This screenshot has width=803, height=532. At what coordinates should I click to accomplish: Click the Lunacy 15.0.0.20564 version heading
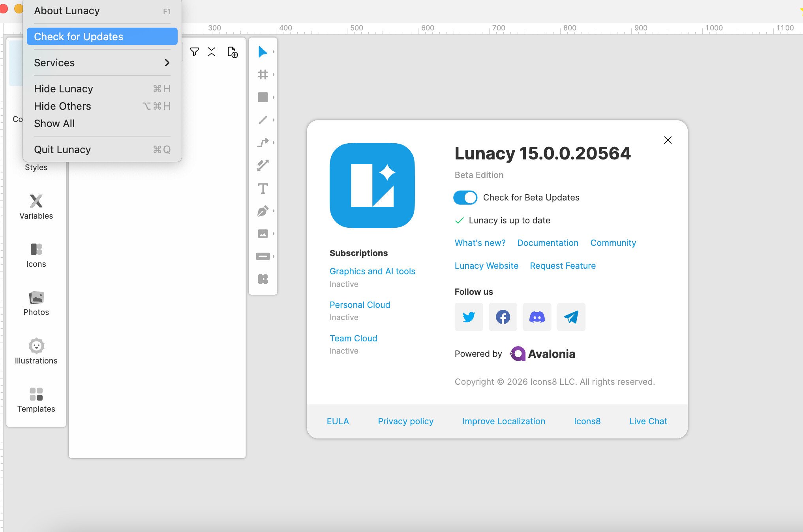[x=542, y=154]
